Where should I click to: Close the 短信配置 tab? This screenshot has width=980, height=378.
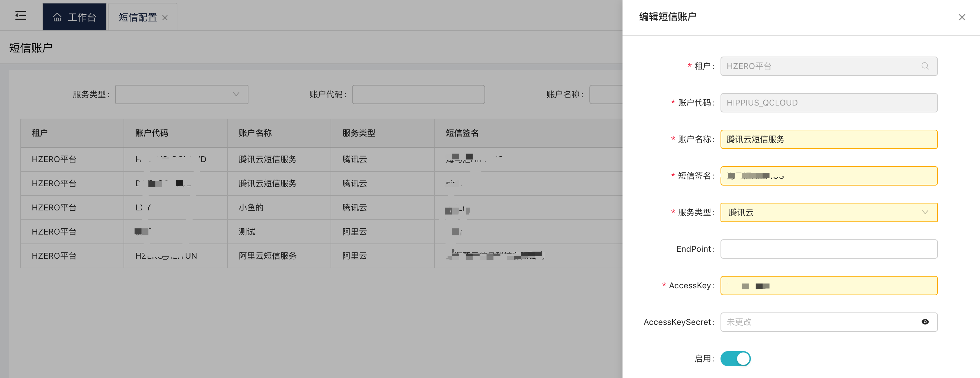pos(165,18)
